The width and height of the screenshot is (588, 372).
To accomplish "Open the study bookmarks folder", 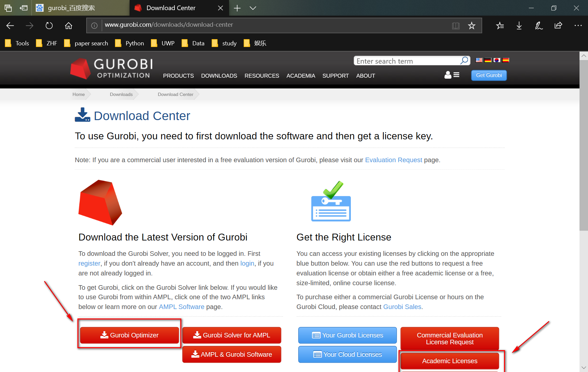I will (x=224, y=43).
